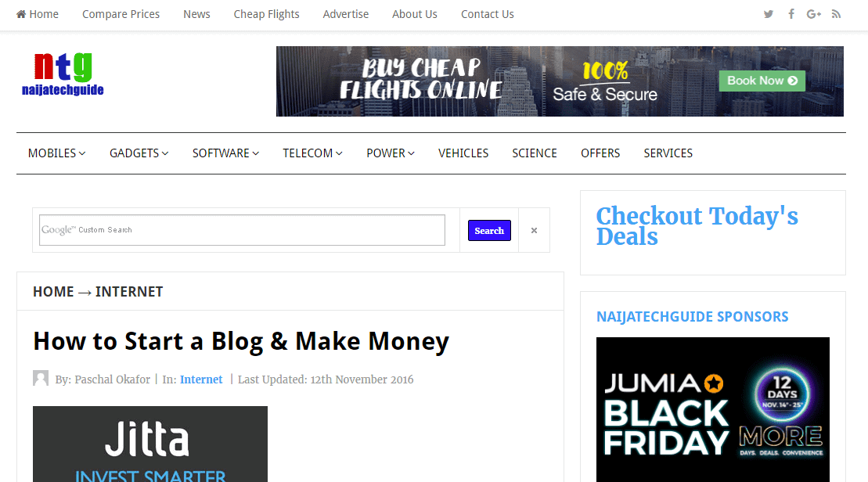
Task: Expand the GADGETS dropdown menu
Action: click(x=139, y=153)
